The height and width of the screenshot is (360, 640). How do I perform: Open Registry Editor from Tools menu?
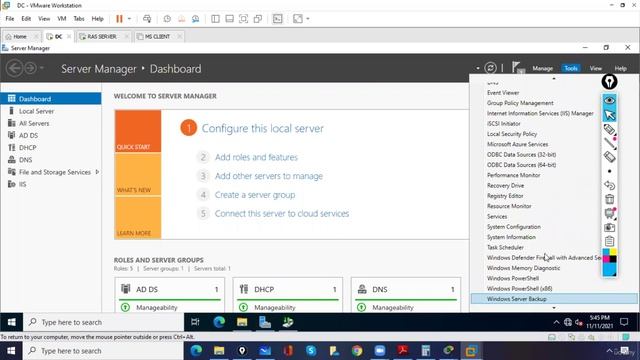click(x=505, y=196)
